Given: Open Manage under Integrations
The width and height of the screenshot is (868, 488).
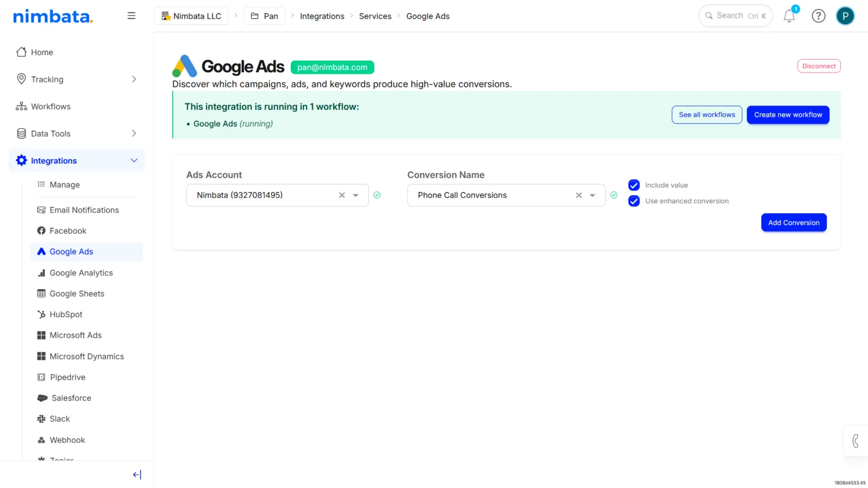Looking at the screenshot, I should 86,185.
